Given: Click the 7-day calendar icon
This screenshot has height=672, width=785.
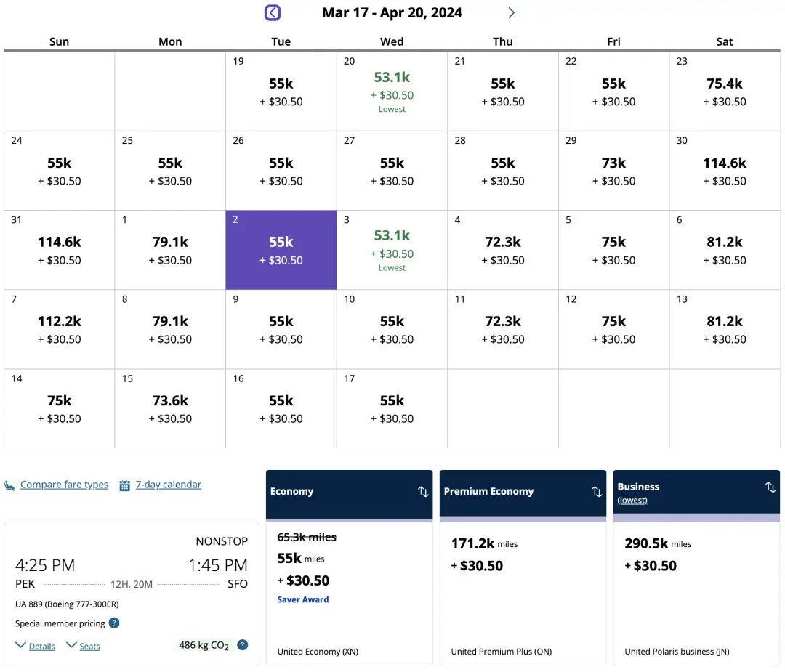Looking at the screenshot, I should click(125, 485).
